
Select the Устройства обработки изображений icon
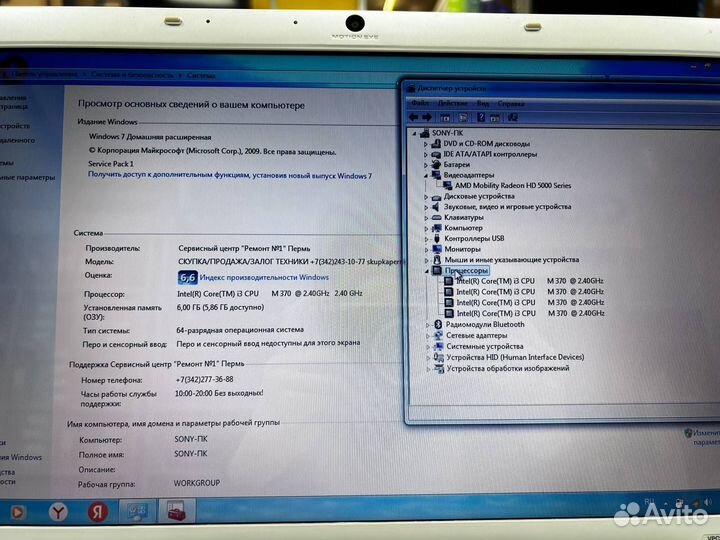click(x=439, y=368)
